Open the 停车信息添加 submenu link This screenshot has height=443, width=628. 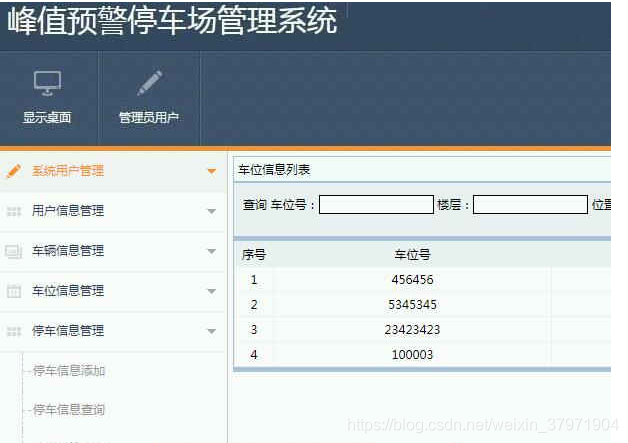[68, 371]
